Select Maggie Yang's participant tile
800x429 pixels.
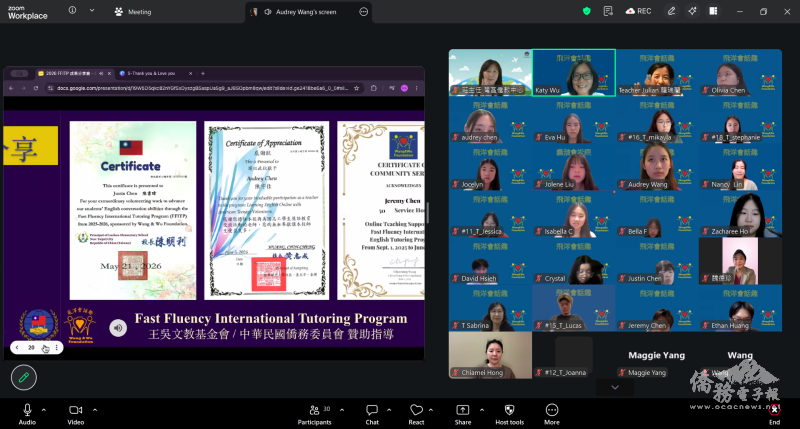tap(657, 355)
